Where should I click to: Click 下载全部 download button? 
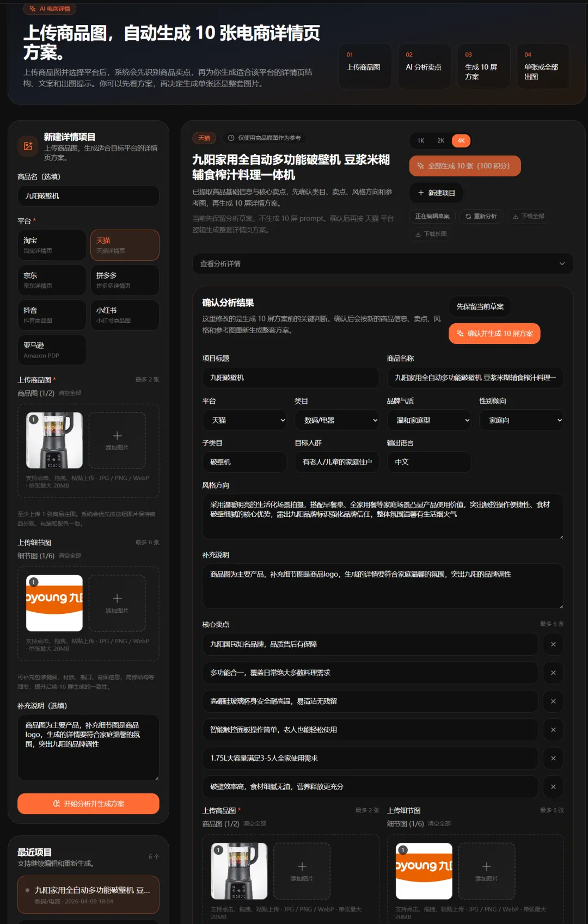pos(529,216)
